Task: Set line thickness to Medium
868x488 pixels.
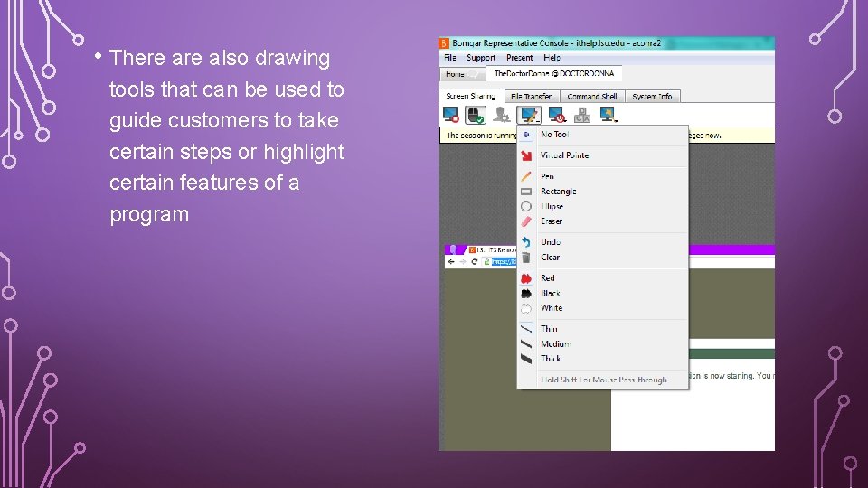Action: tap(603, 343)
